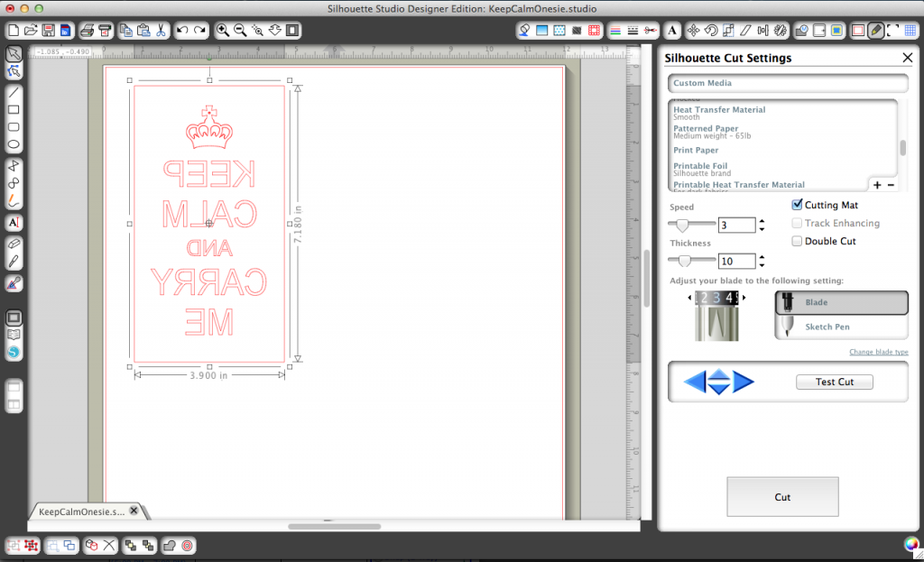Adjust the Speed slider
The image size is (924, 562).
pyautogui.click(x=682, y=225)
